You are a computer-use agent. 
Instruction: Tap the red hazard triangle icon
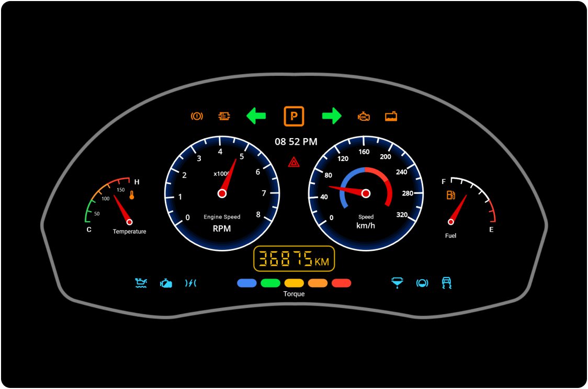(294, 162)
